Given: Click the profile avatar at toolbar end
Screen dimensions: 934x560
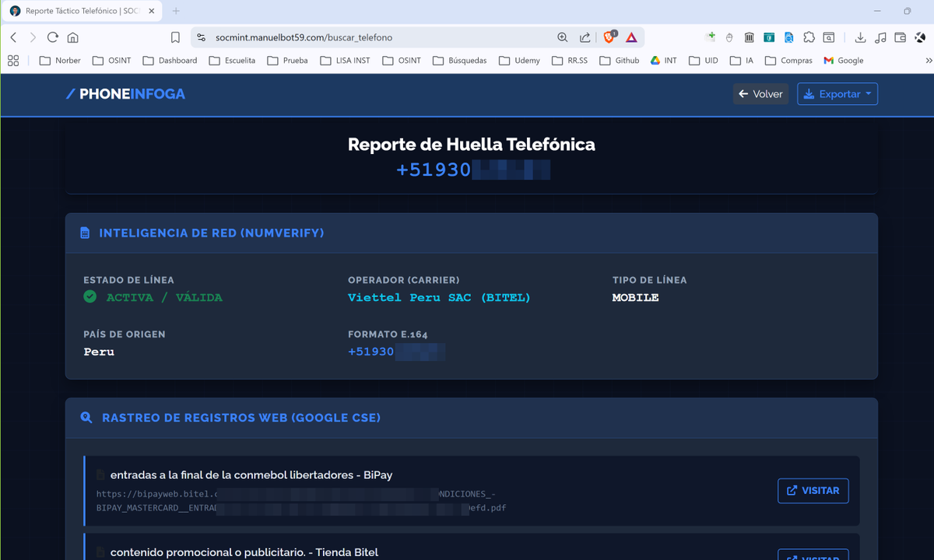Looking at the screenshot, I should (922, 37).
